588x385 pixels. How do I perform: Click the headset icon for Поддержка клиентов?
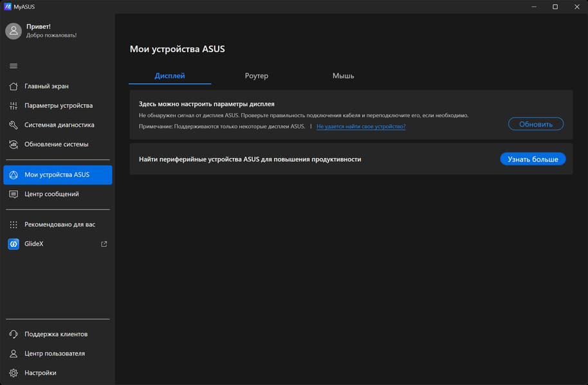point(14,334)
